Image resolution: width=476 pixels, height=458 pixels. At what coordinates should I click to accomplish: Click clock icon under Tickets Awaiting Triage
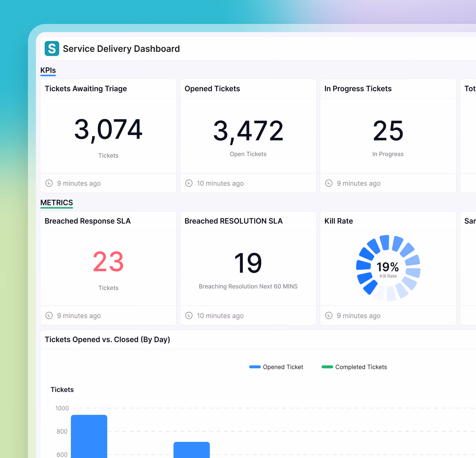click(49, 183)
